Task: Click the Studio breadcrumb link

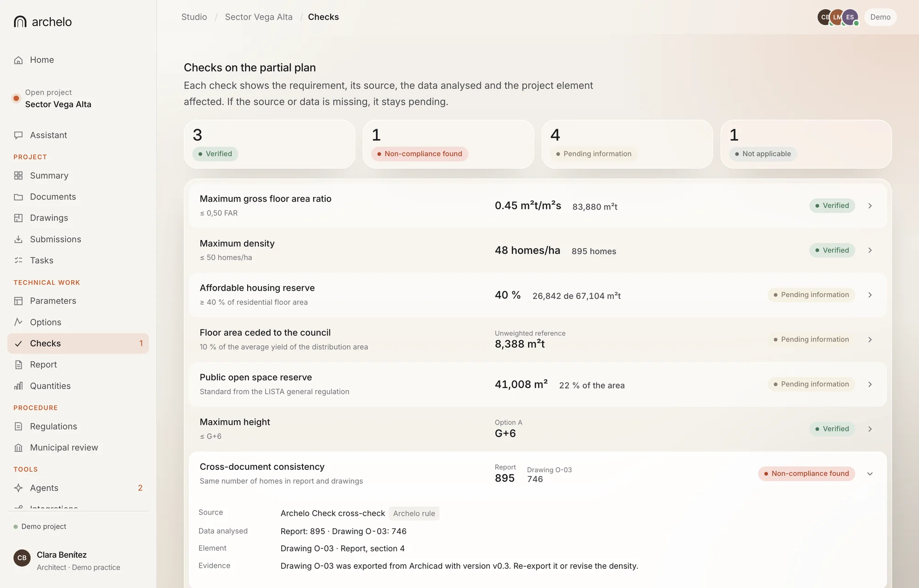Action: coord(194,17)
